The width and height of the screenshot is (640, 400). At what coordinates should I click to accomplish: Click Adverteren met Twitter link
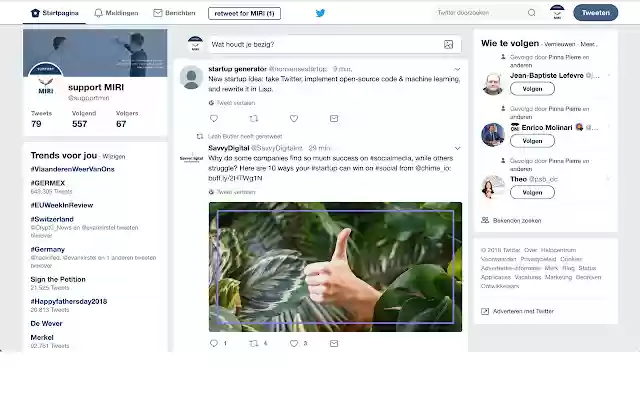[523, 311]
